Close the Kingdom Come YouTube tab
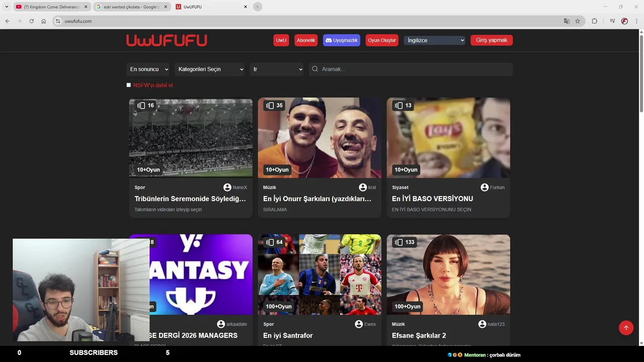The width and height of the screenshot is (644, 362). (x=86, y=7)
